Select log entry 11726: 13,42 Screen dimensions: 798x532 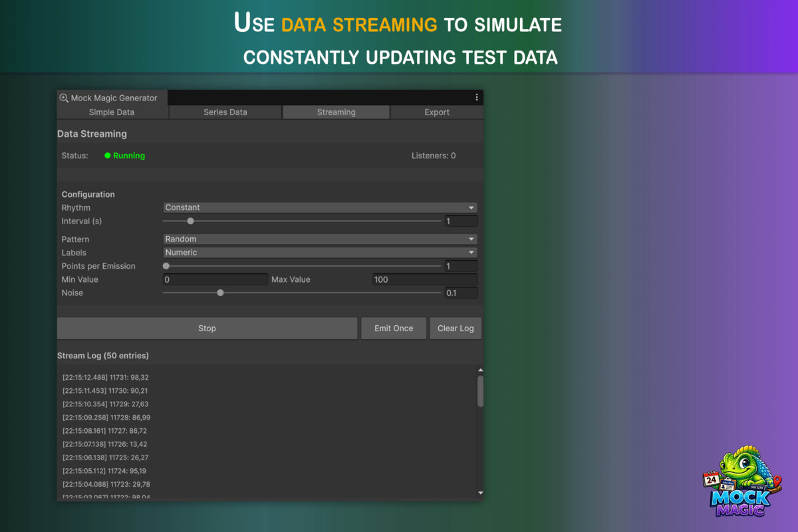(105, 444)
